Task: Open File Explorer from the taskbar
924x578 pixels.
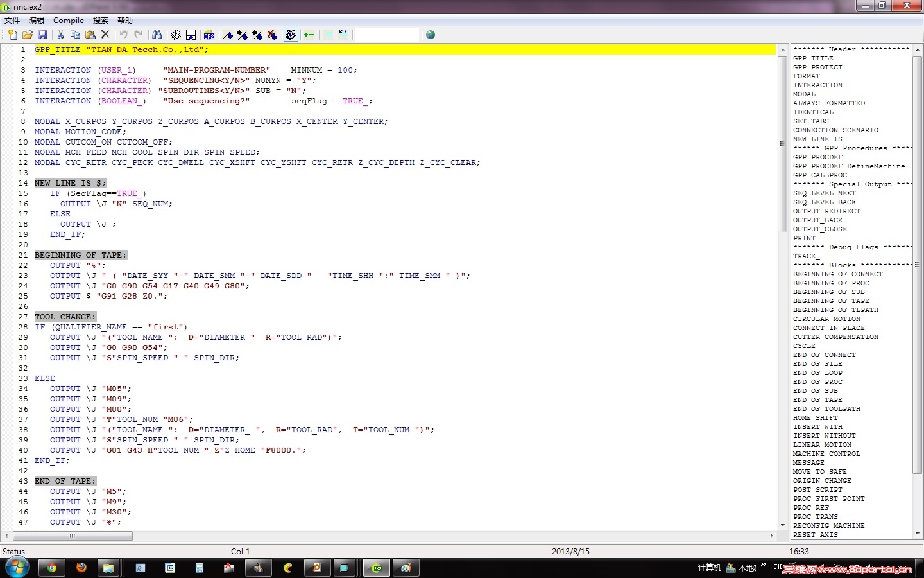Action: [108, 568]
